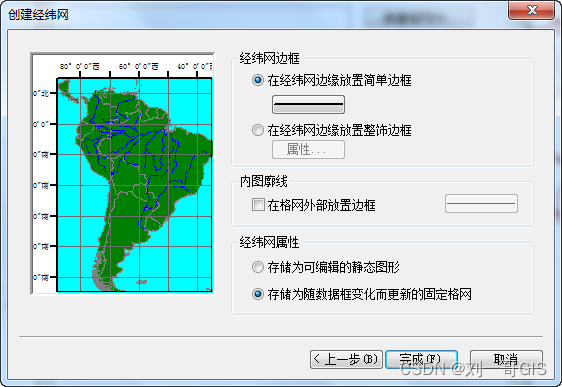Click the 创建经纬网 dialog title
562x387 pixels.
[38, 15]
